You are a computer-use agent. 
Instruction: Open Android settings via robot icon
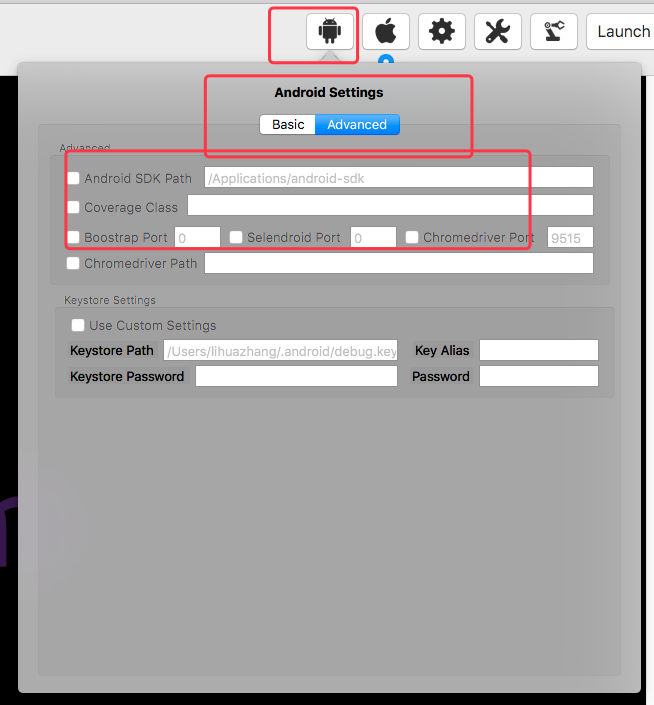[x=329, y=31]
